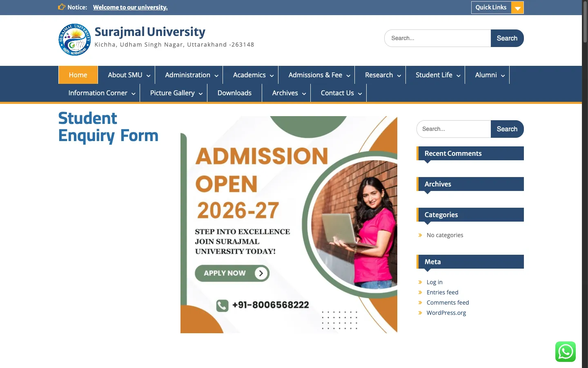The image size is (588, 368).
Task: Open the WhatsApp chat icon
Action: click(566, 352)
